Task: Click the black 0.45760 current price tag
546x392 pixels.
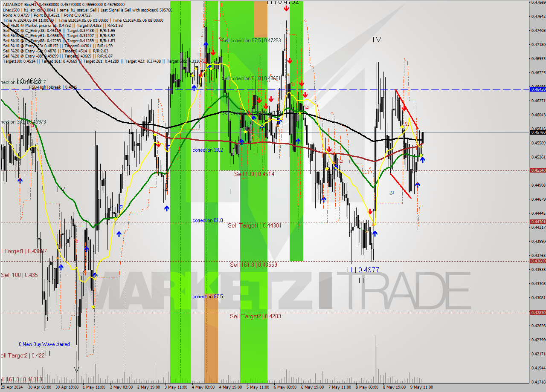Action: [x=537, y=132]
